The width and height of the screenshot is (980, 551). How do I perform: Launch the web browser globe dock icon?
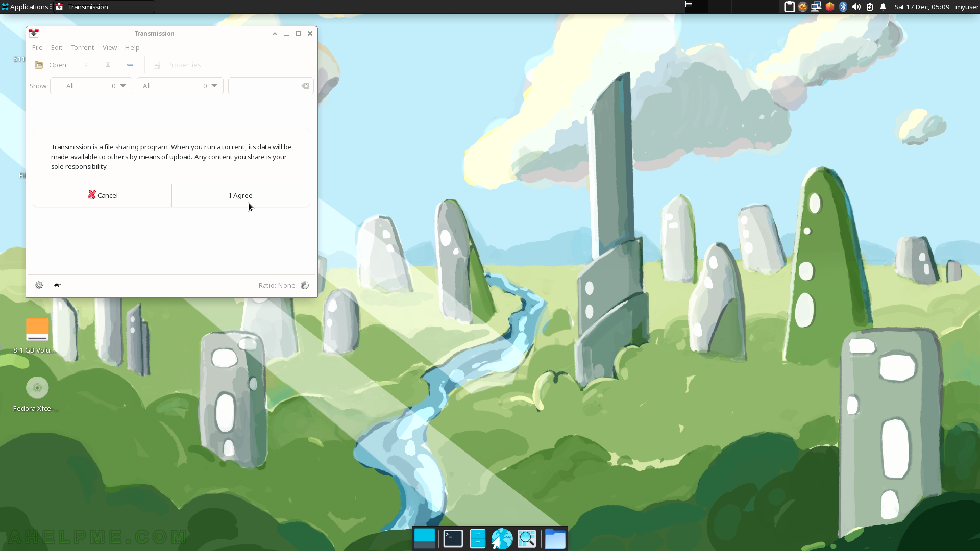click(502, 539)
